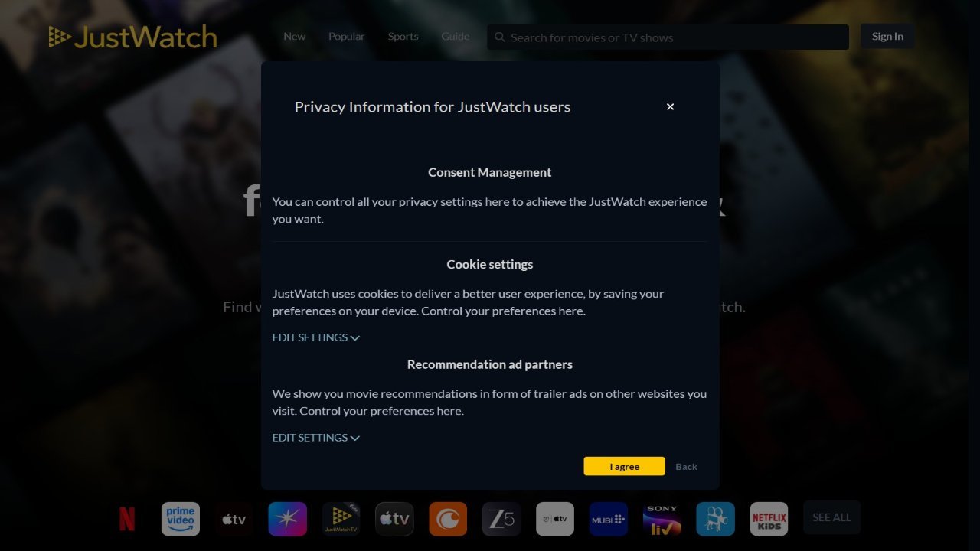Select the purple-blue star provider icon
Viewport: 980px width, 551px height.
point(288,519)
